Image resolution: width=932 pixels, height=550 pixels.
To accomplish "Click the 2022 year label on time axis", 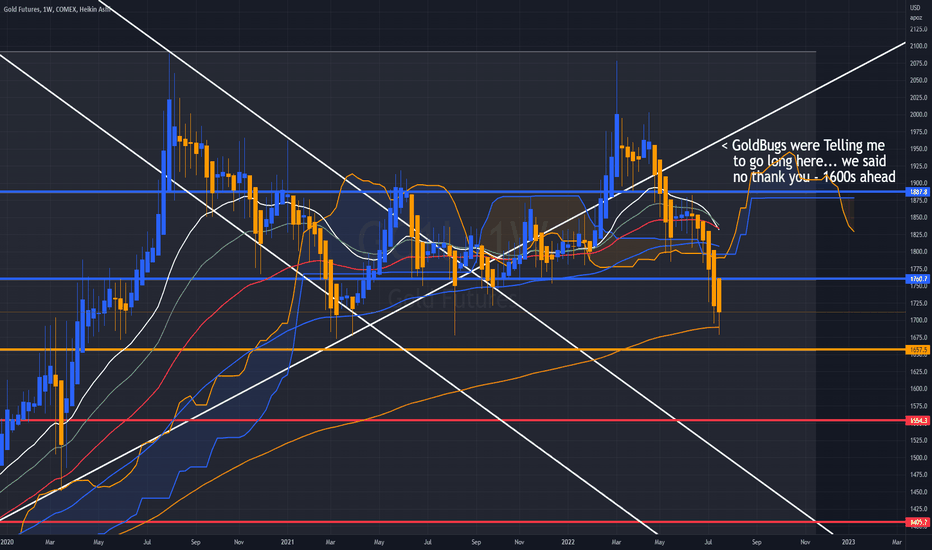I will (x=568, y=542).
